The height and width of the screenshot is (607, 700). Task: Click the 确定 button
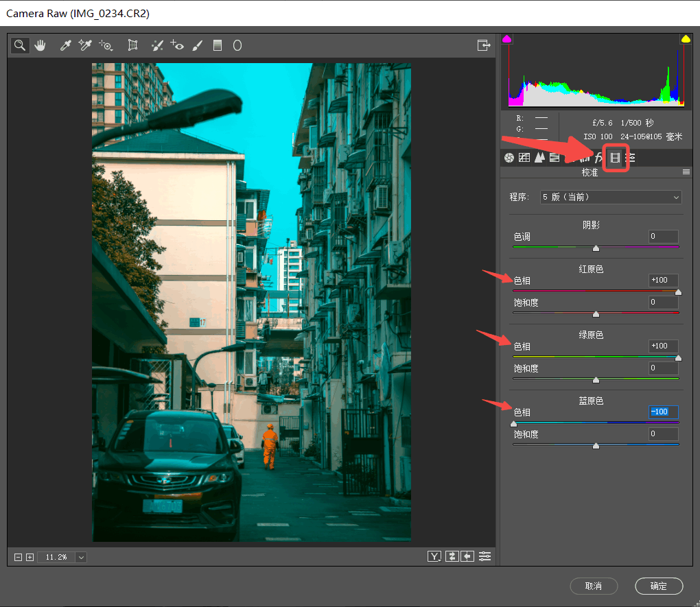pyautogui.click(x=659, y=586)
